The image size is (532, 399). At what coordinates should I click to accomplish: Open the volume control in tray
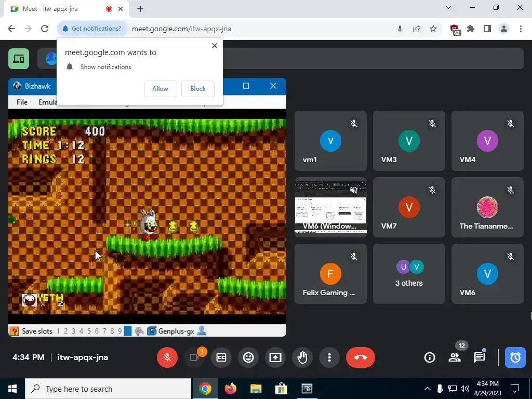tap(465, 389)
